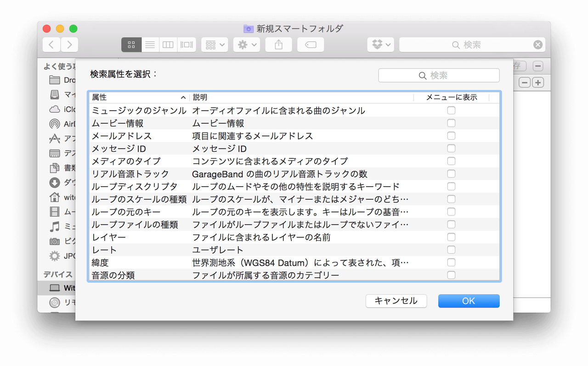This screenshot has width=588, height=366.
Task: Click the メニューに表示 column header
Action: [452, 97]
